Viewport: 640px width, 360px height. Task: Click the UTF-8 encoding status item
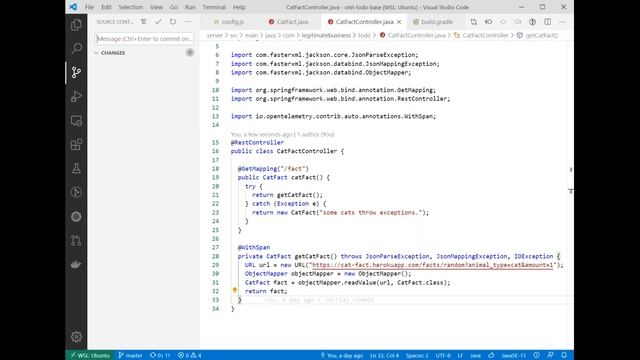443,355
